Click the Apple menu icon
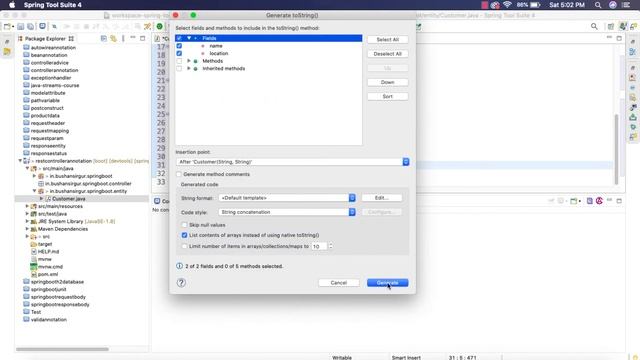This screenshot has width=640, height=360. (12, 5)
